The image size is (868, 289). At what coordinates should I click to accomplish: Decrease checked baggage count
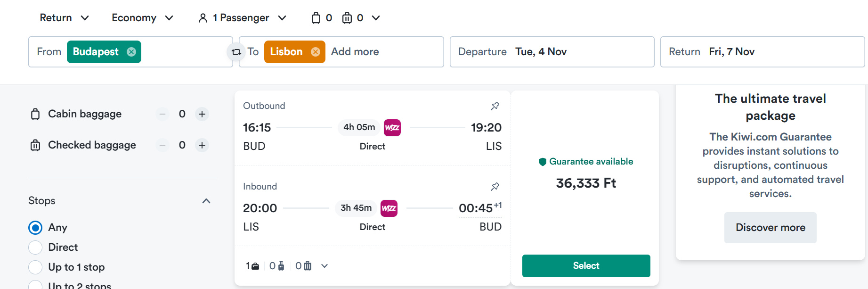coord(162,145)
